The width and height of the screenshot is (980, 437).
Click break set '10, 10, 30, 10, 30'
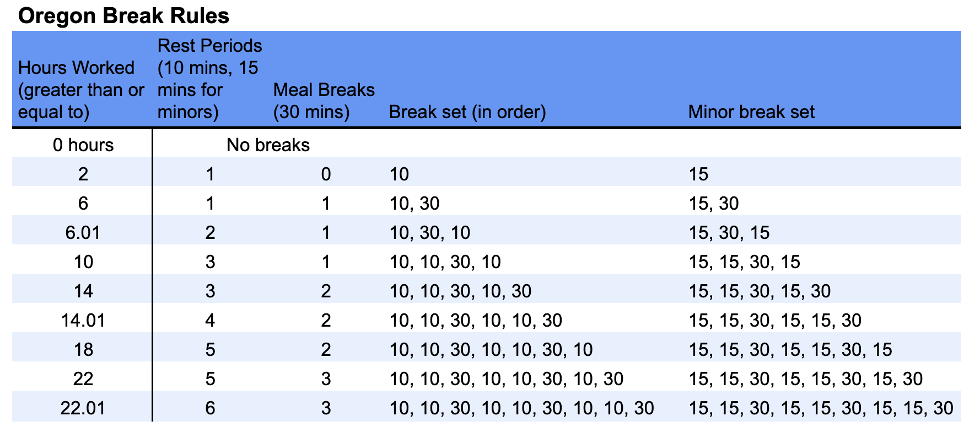[x=460, y=291]
